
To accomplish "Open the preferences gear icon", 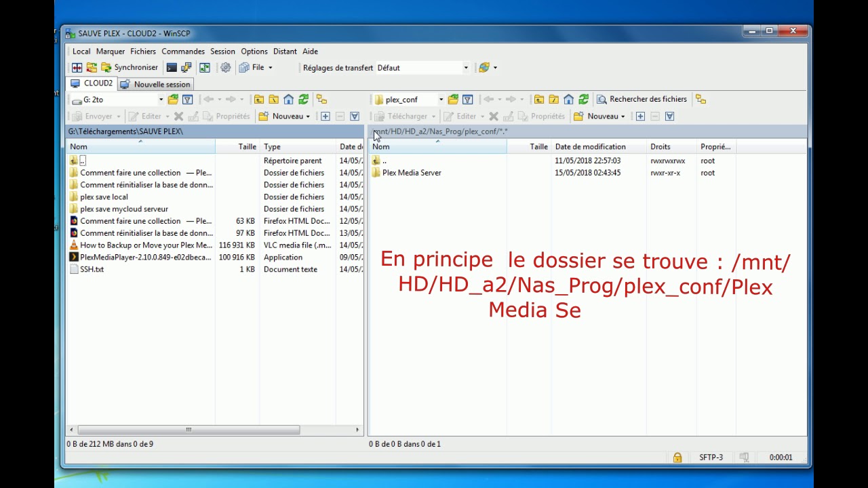I will [x=226, y=68].
